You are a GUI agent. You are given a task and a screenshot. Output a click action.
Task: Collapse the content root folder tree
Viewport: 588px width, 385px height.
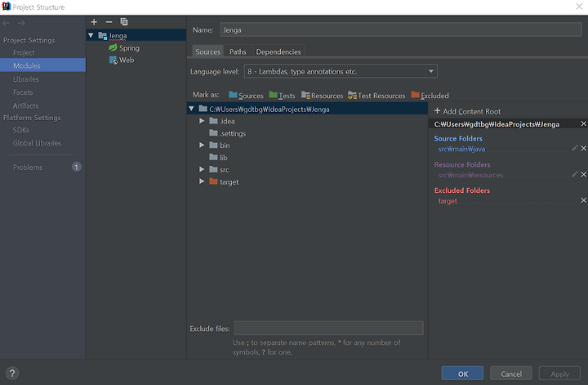(x=191, y=109)
